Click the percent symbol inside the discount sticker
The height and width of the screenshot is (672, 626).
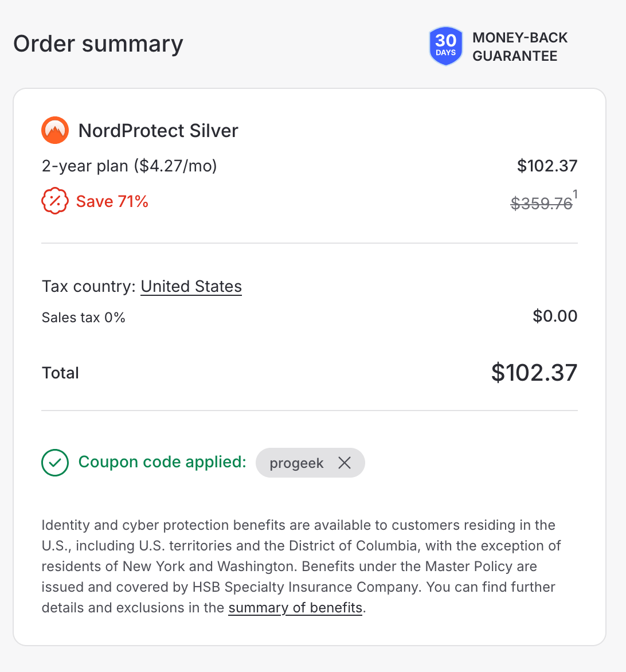pos(54,201)
